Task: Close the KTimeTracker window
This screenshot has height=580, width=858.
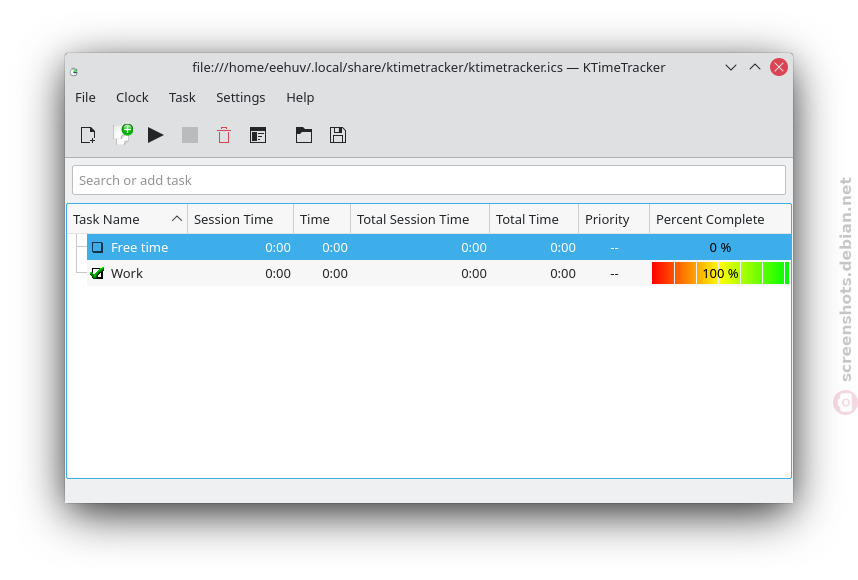Action: [x=779, y=67]
